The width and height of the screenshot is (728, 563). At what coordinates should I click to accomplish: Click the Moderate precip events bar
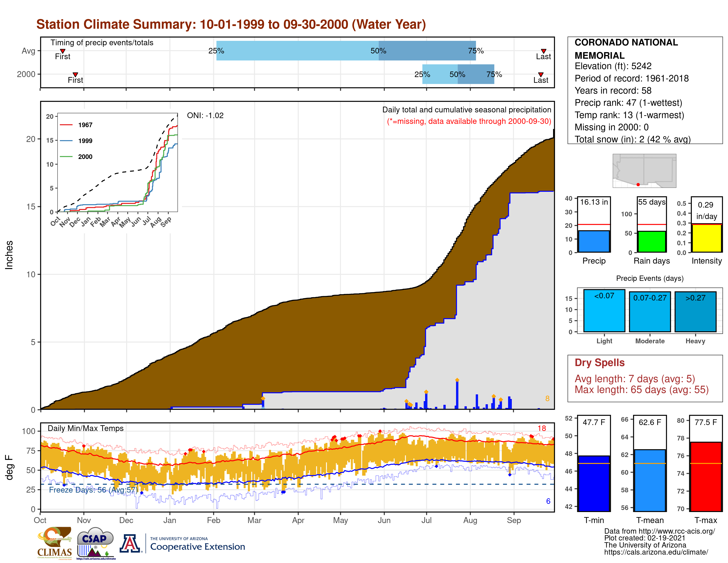(650, 312)
